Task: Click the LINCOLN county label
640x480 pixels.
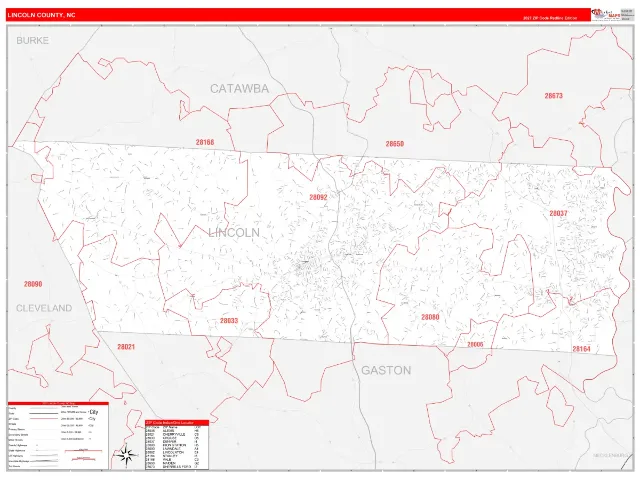Action: [234, 233]
